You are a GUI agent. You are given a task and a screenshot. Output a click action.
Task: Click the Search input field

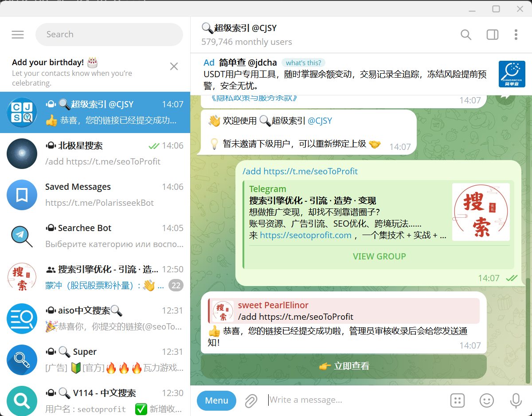pyautogui.click(x=109, y=35)
